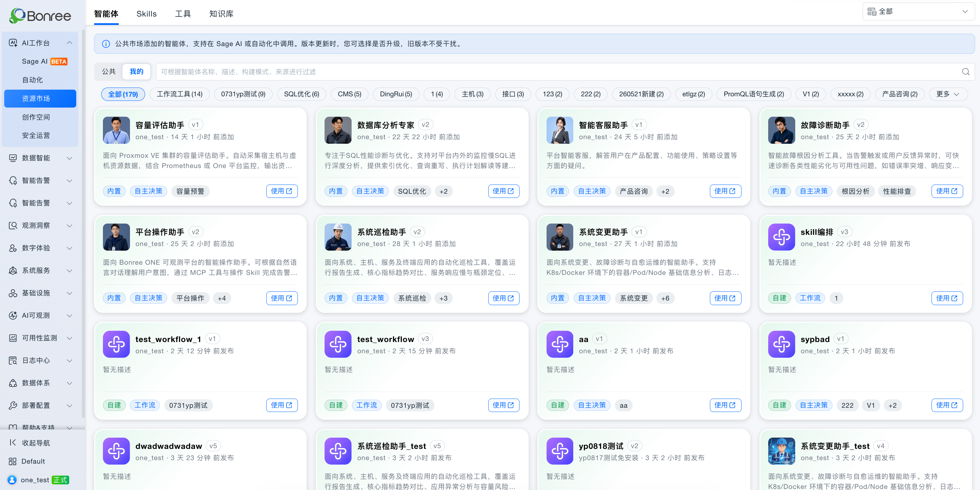This screenshot has height=490, width=980.
Task: Click the skill编排 purple workflow icon
Action: click(x=782, y=237)
